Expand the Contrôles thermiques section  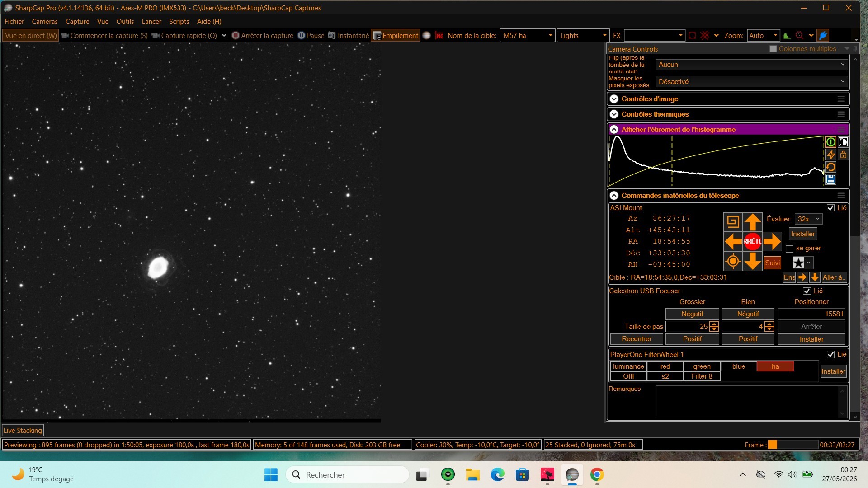tap(614, 114)
